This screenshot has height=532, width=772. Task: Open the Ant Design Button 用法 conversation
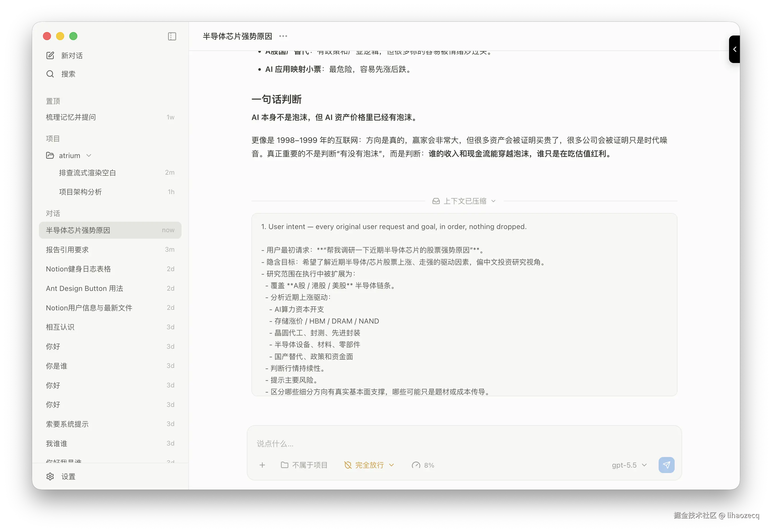point(110,288)
